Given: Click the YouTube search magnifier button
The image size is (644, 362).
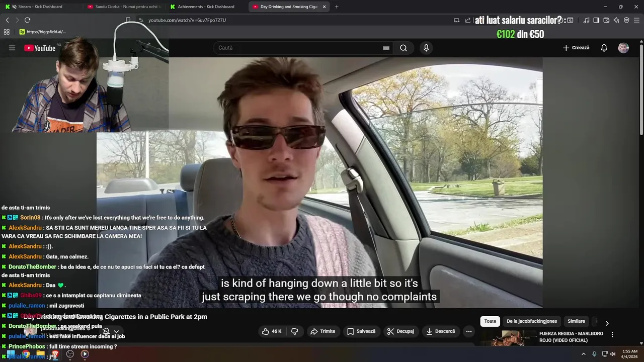Looking at the screenshot, I should [404, 48].
